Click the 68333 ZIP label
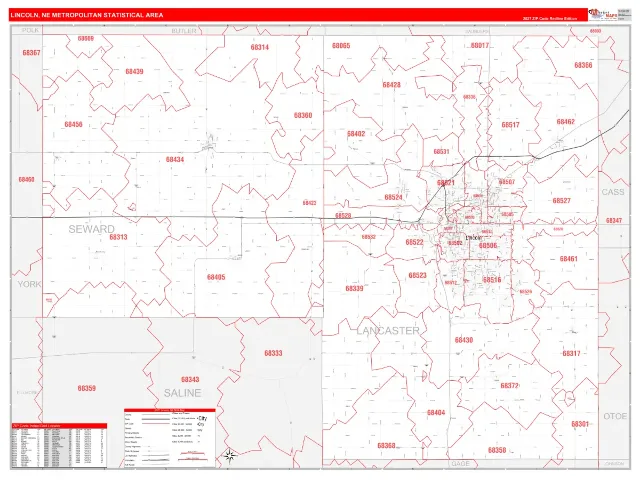 pos(273,353)
